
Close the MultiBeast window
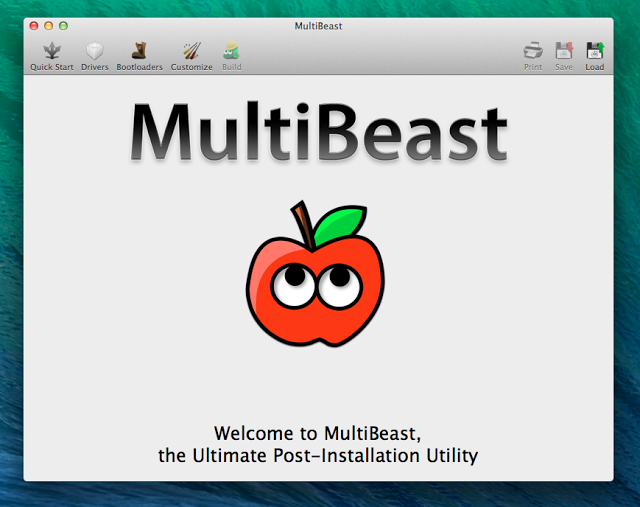click(34, 26)
